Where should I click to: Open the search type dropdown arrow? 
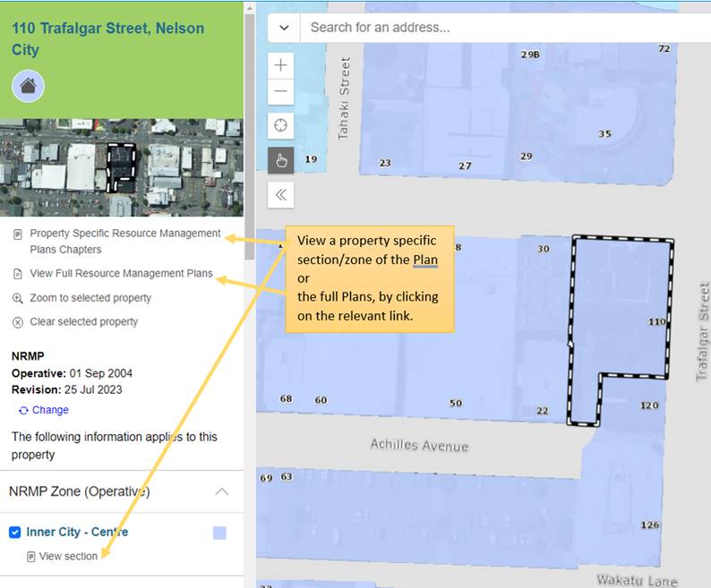click(x=284, y=28)
